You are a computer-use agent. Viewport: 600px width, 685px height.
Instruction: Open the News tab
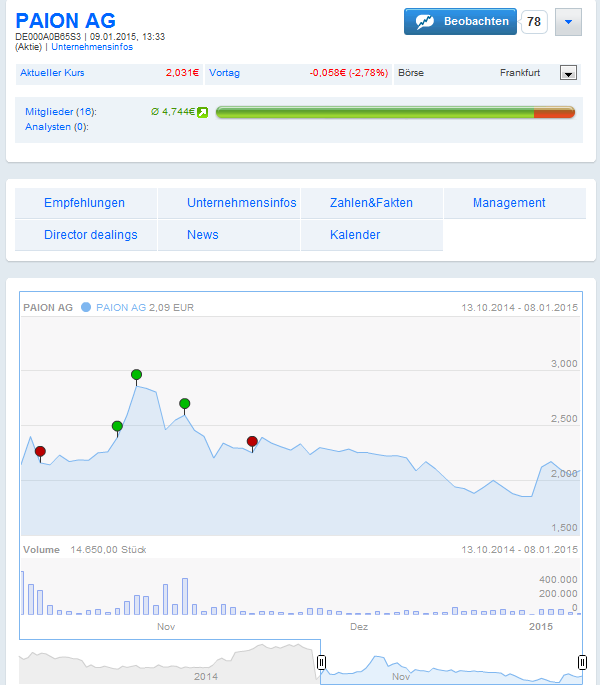(x=202, y=235)
